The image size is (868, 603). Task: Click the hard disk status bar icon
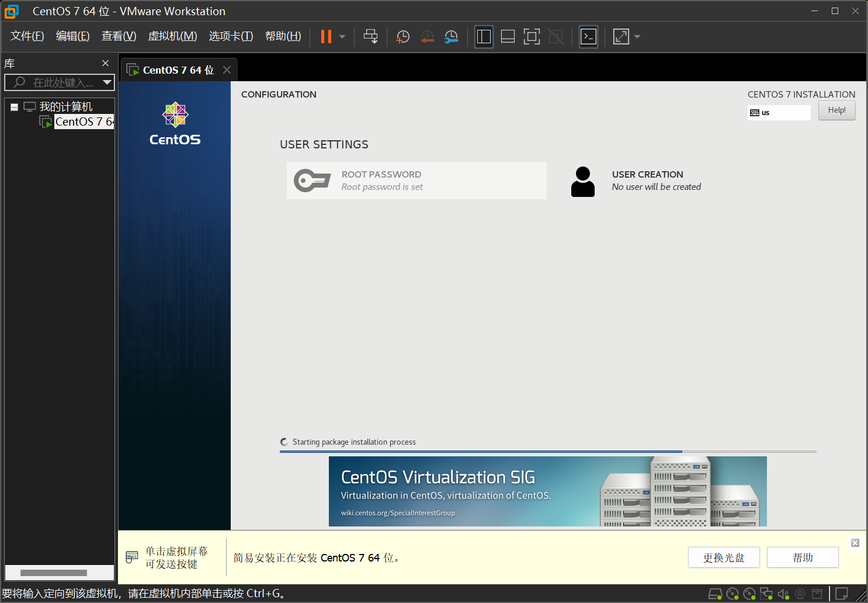716,594
